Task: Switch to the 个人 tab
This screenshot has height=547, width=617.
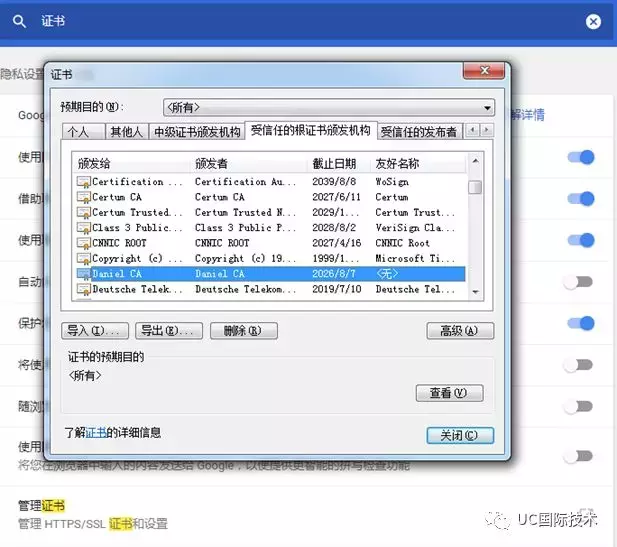Action: 83,131
